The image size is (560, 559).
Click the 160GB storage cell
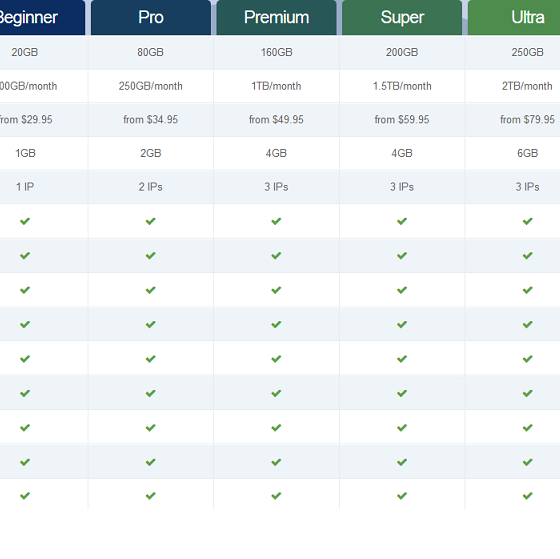click(x=276, y=52)
